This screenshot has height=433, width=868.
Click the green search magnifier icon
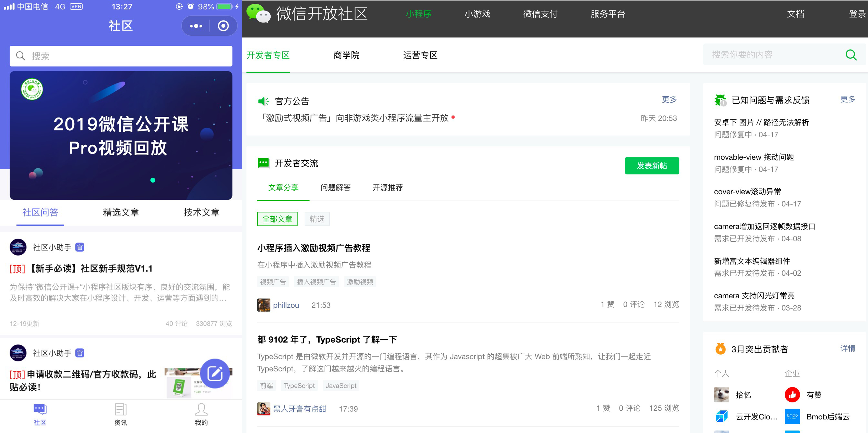850,55
